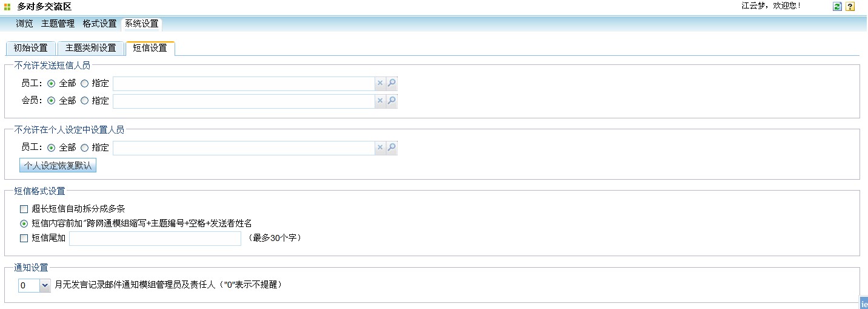868x309 pixels.
Task: Open the yellow help question-mark icon
Action: pos(850,7)
